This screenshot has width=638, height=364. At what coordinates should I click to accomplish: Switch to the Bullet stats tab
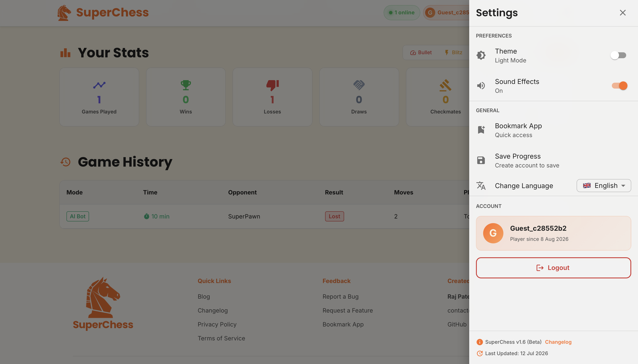tap(421, 53)
